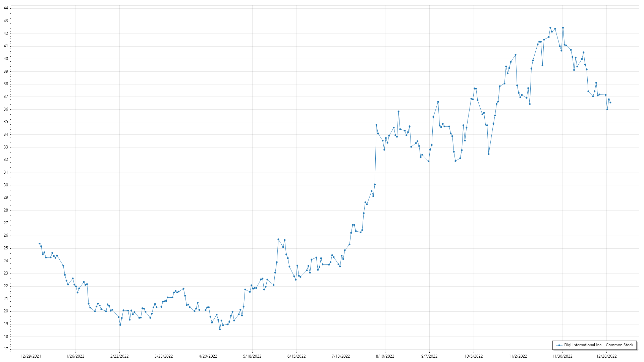Click the 10/5/2022 date on the axis
Screen dimensions: 644x362
point(474,356)
